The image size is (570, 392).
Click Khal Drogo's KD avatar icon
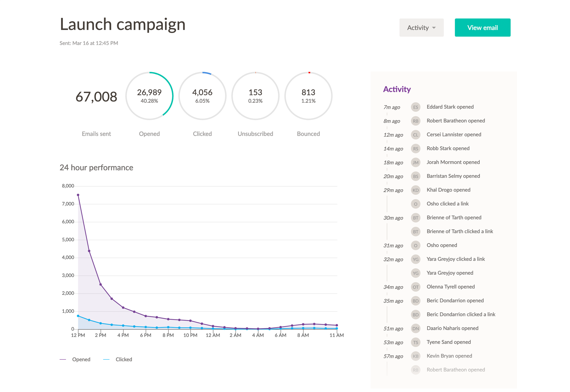pyautogui.click(x=416, y=190)
